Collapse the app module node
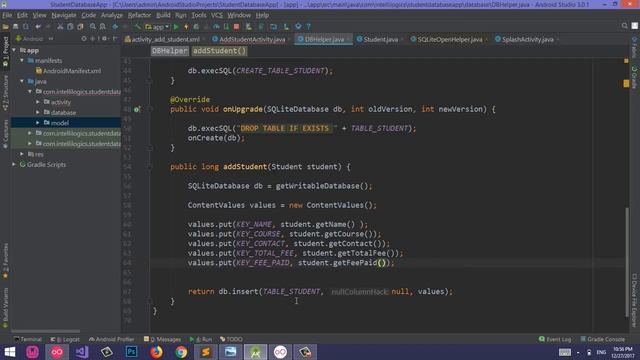This screenshot has width=640, height=360. pyautogui.click(x=14, y=50)
